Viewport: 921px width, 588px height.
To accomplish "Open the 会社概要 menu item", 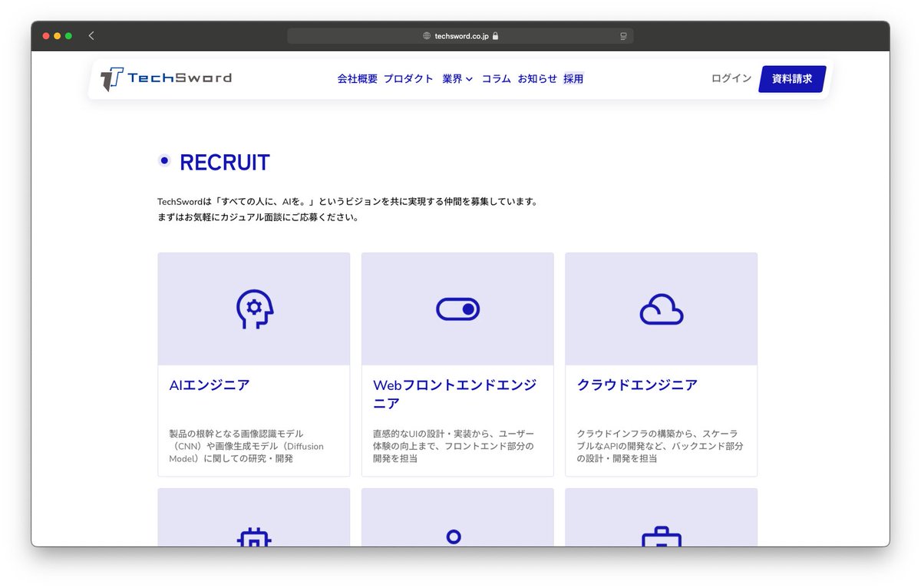I will click(358, 78).
